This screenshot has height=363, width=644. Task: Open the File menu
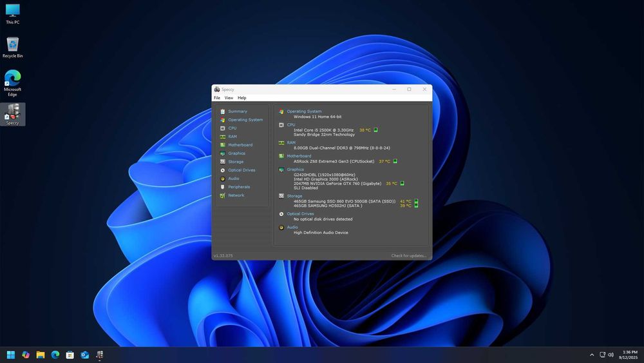coord(217,98)
